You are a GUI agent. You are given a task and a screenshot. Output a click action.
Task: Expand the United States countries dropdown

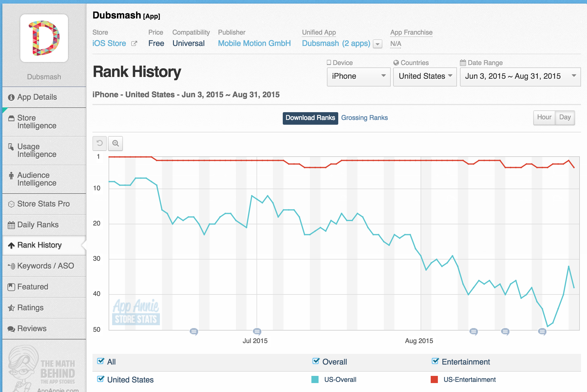425,76
